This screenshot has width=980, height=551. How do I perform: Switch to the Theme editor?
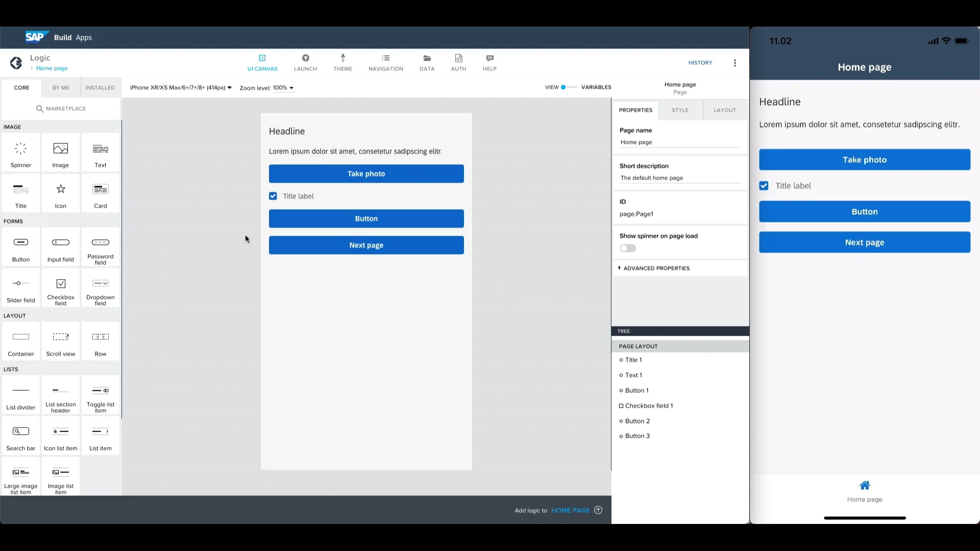pyautogui.click(x=342, y=62)
